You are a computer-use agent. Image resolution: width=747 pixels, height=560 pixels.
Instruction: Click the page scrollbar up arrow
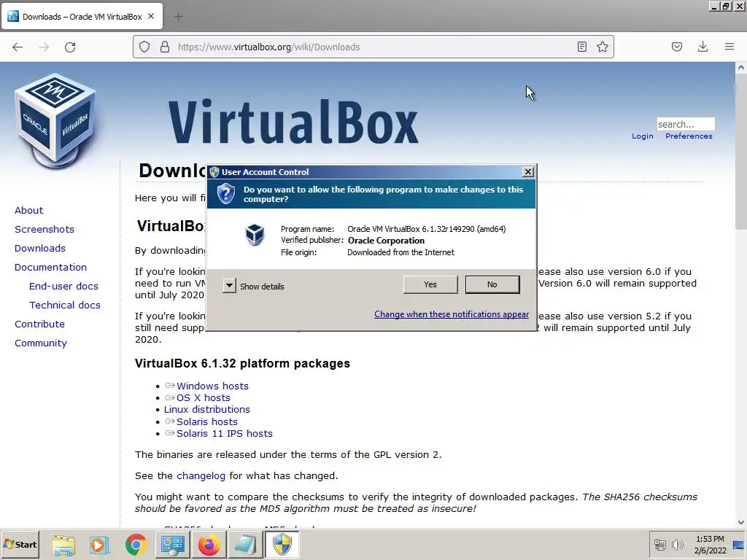pyautogui.click(x=741, y=68)
